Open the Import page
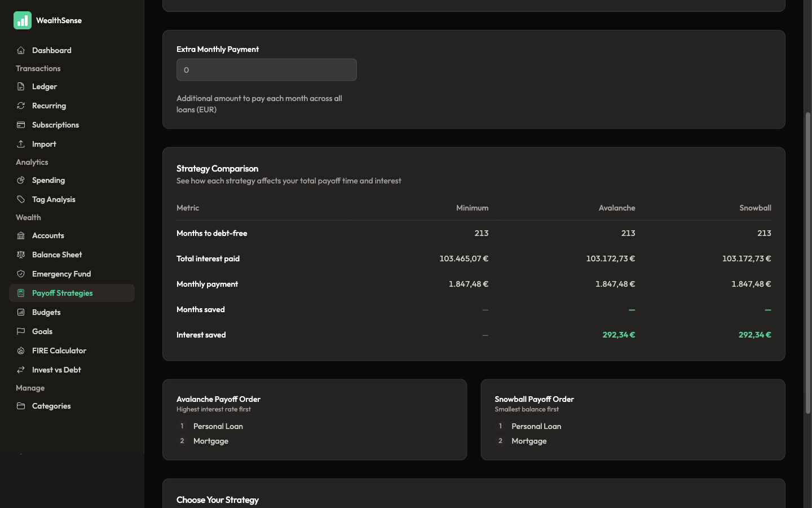Image resolution: width=812 pixels, height=508 pixels. [x=72, y=144]
